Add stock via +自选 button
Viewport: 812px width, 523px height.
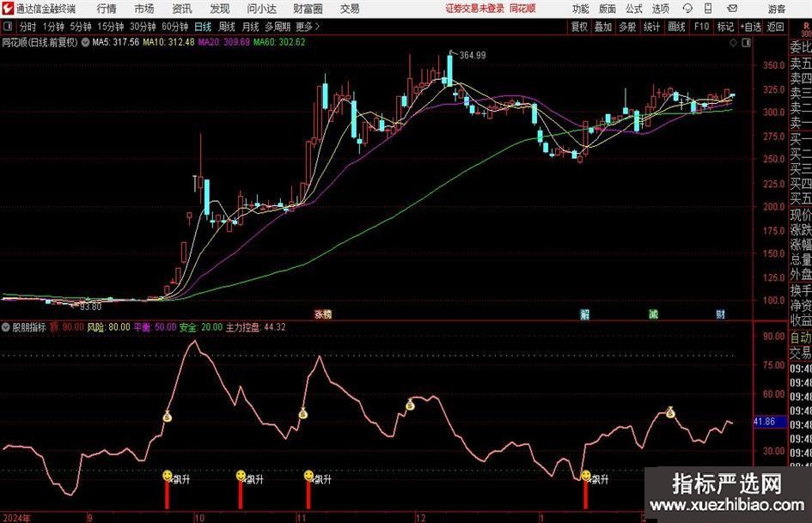pyautogui.click(x=751, y=27)
